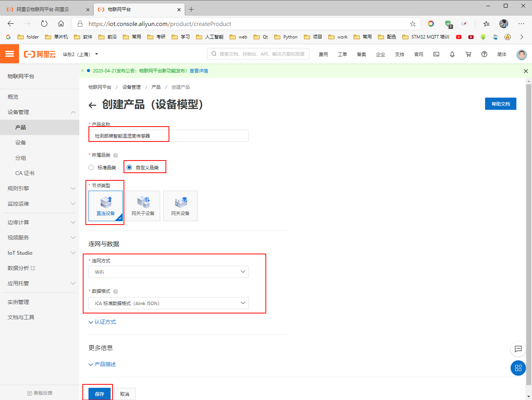Image resolution: width=532 pixels, height=400 pixels.
Task: Go to the browser home page icon
Action: (61, 24)
